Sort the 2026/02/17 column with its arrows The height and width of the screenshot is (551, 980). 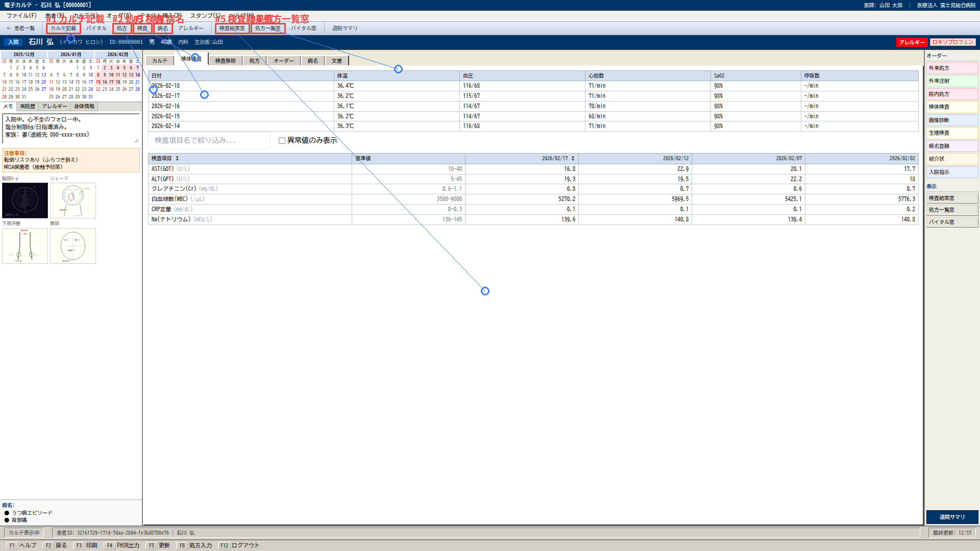click(x=573, y=159)
